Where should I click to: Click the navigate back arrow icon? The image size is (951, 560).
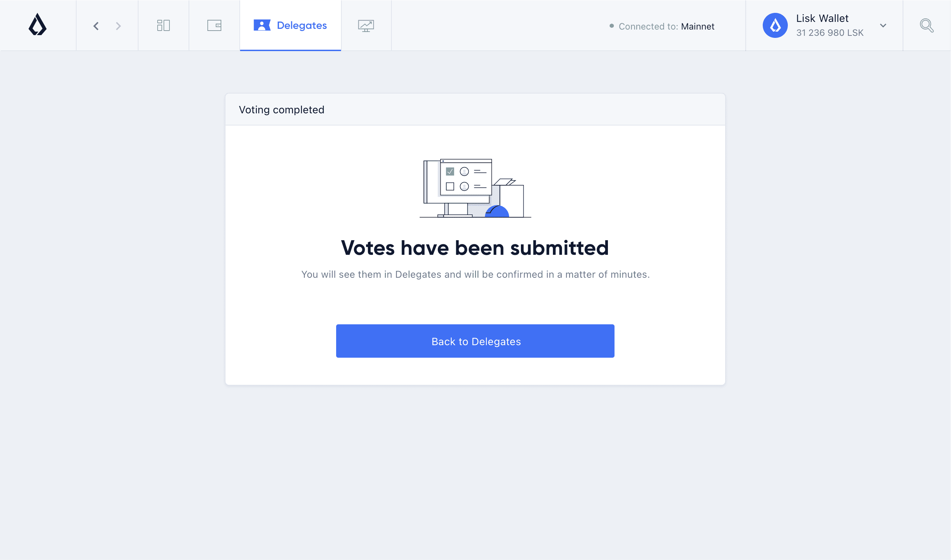coord(96,25)
